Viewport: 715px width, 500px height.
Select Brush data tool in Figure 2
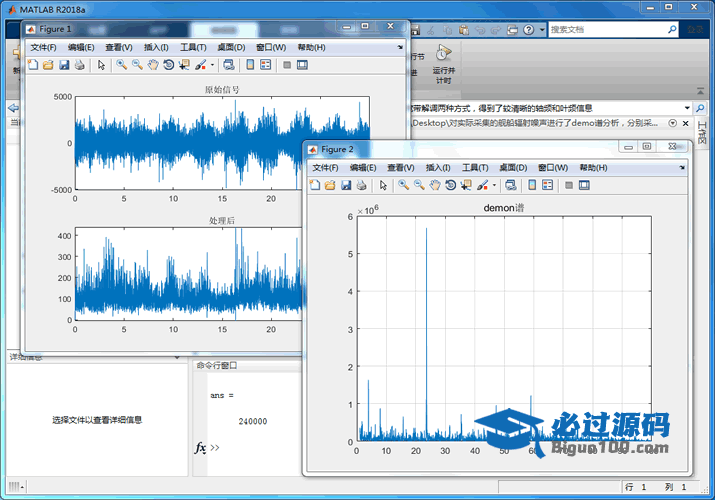point(482,185)
